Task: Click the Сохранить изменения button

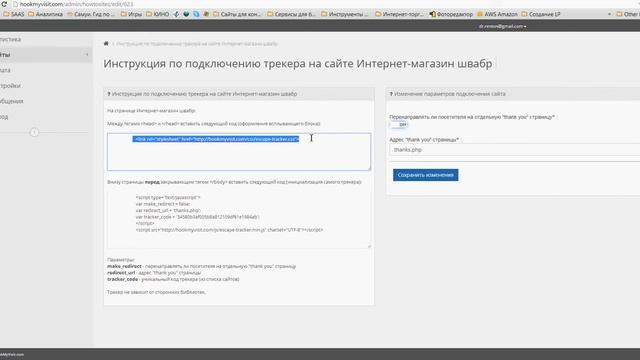Action: (x=425, y=175)
